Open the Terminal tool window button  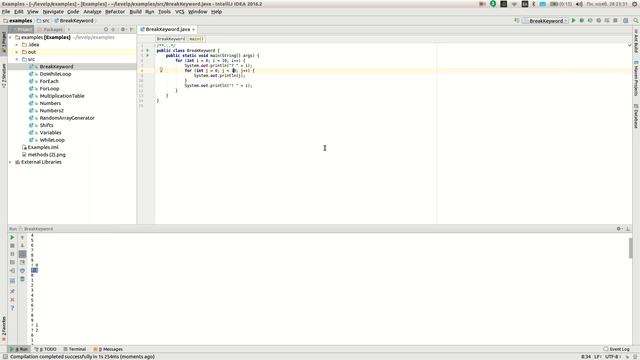click(75, 349)
